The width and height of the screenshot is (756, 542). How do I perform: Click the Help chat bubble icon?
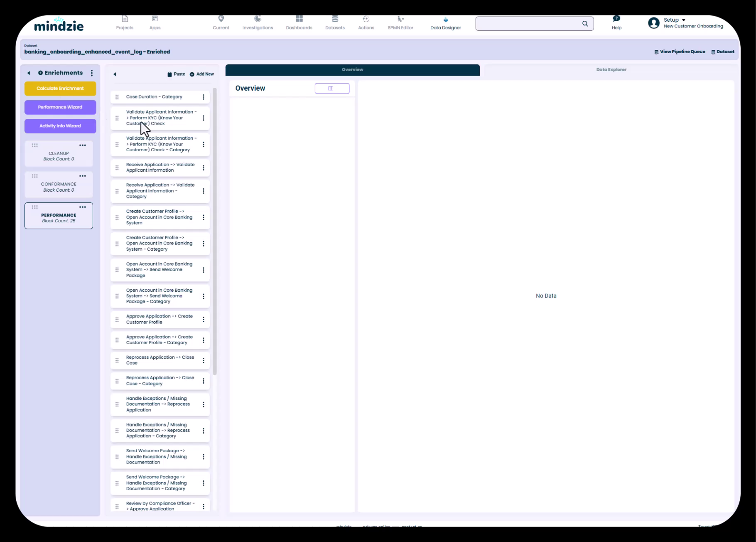(616, 19)
